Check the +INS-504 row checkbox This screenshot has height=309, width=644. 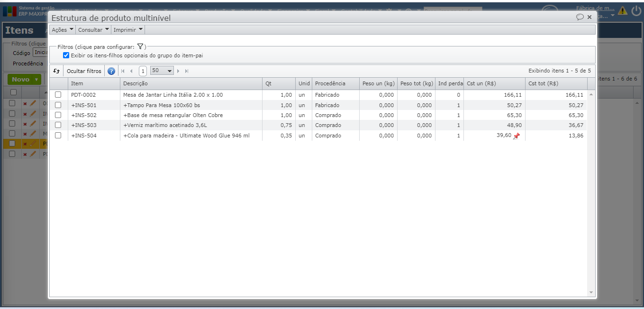click(58, 136)
